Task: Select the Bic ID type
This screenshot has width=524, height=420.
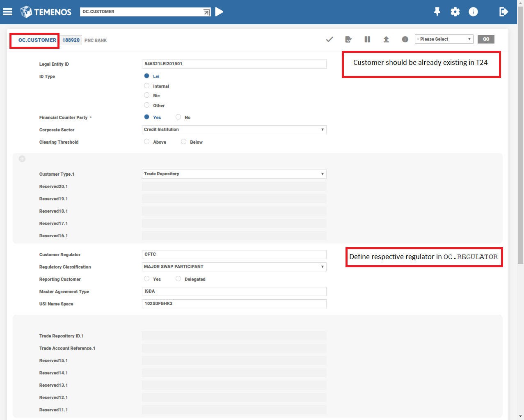Action: pos(146,95)
